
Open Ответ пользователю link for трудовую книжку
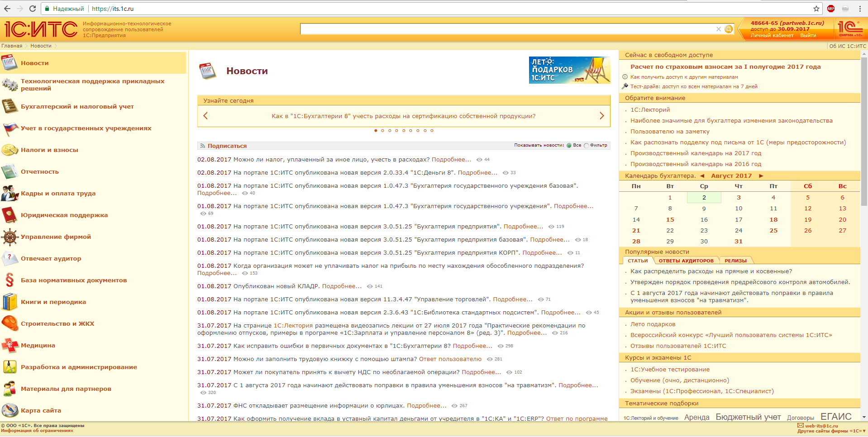(x=450, y=359)
